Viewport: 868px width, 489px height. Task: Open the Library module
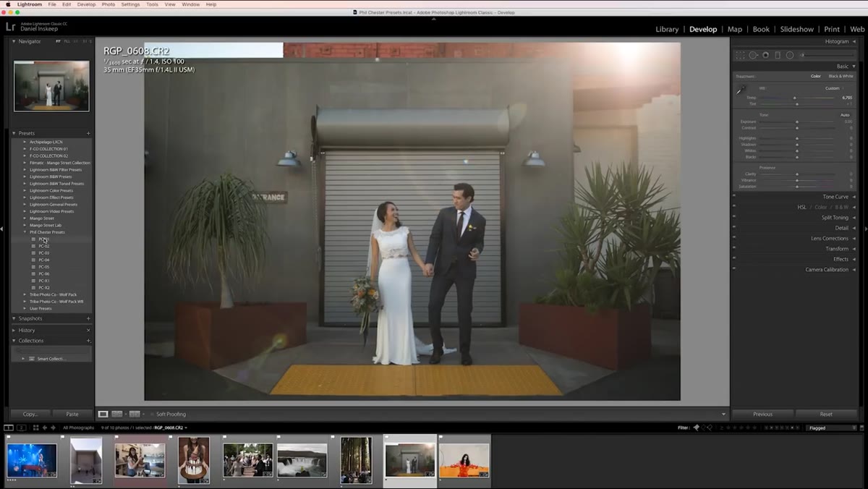coord(667,29)
